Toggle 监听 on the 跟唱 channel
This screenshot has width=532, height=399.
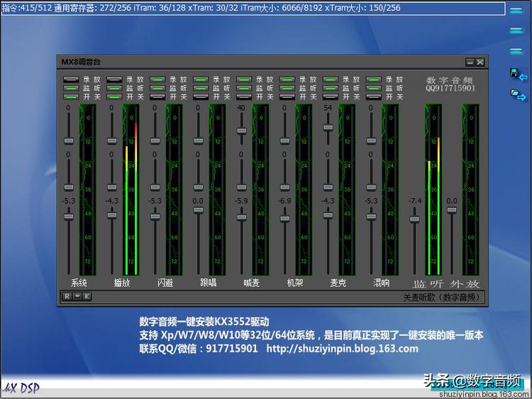click(x=201, y=88)
